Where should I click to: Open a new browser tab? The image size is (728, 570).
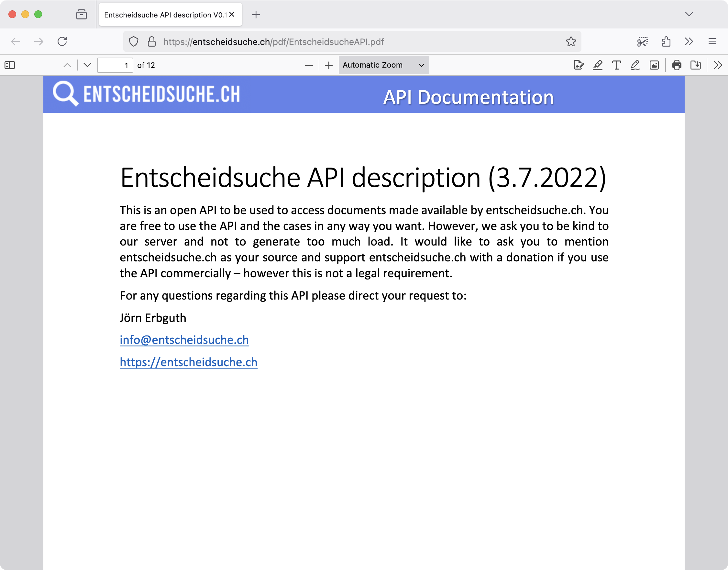[x=256, y=15]
